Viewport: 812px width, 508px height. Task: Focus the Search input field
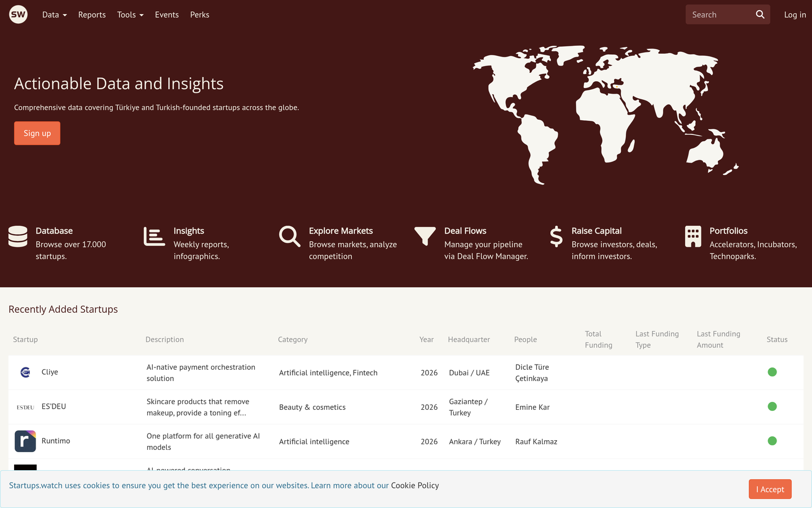click(x=720, y=15)
